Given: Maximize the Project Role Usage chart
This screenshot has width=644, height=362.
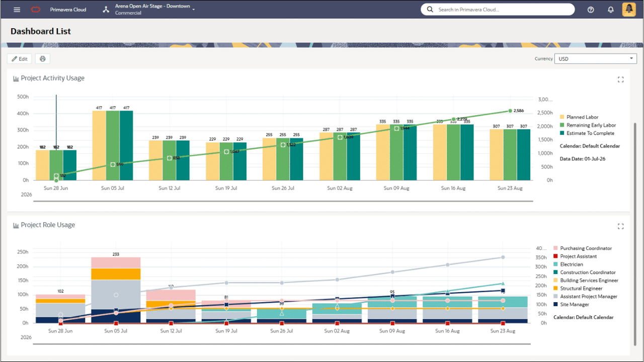Looking at the screenshot, I should pos(620,226).
